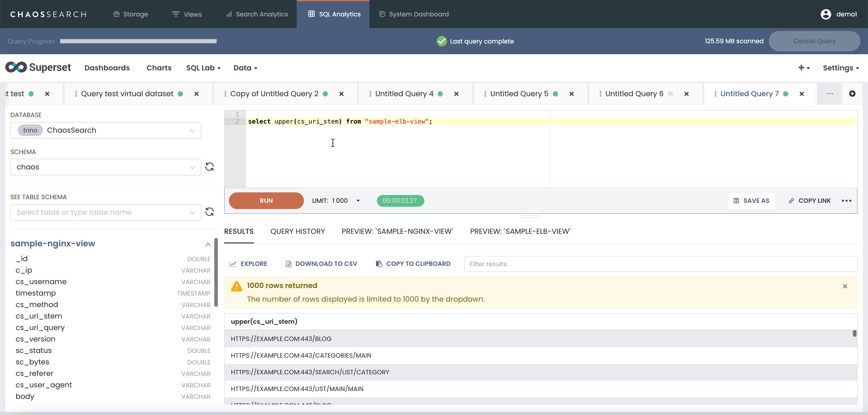Click the Superset logo
868x415 pixels.
[x=38, y=67]
